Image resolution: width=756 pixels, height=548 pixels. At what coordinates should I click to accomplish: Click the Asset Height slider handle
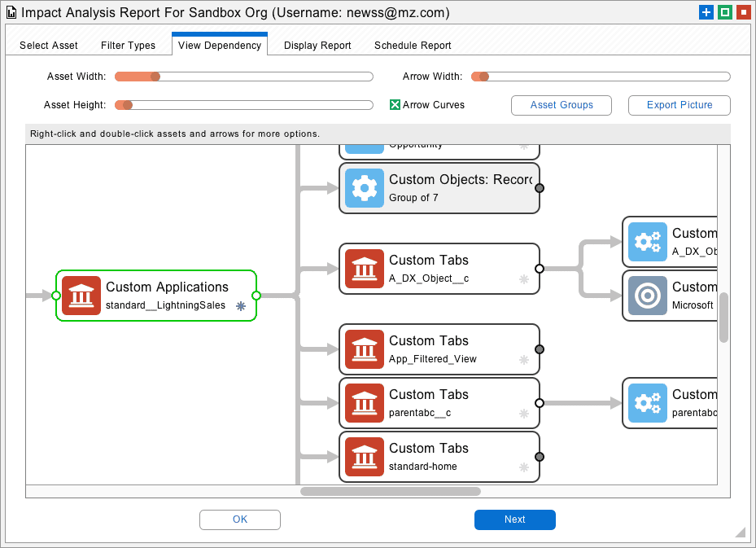(x=127, y=105)
